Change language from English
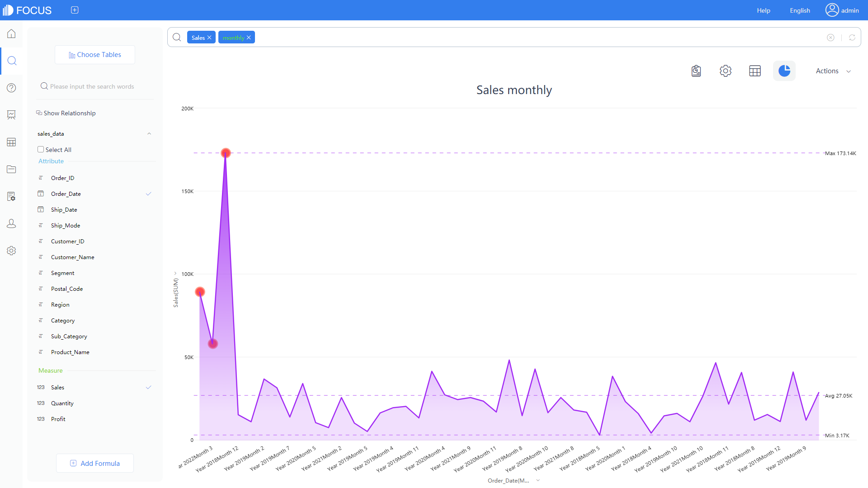The width and height of the screenshot is (868, 488). pos(800,10)
